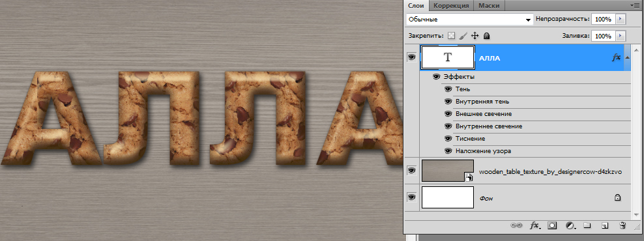This screenshot has height=241, width=644.
Task: Click the lock icon on Фон layer
Action: click(x=617, y=198)
